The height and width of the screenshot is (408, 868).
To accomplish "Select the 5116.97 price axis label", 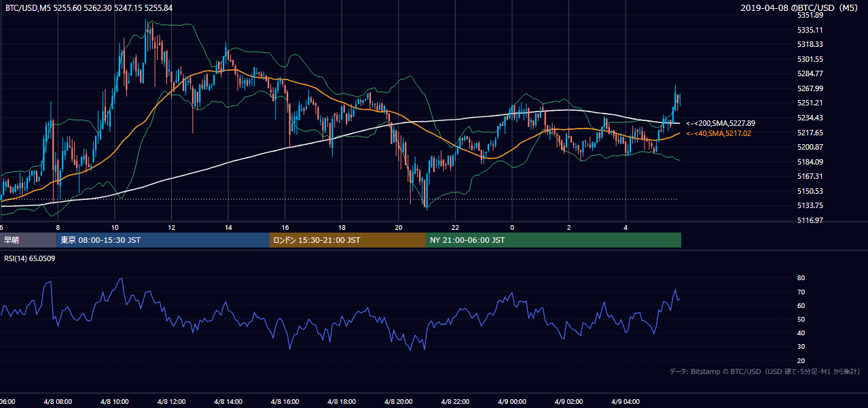I will (x=810, y=220).
